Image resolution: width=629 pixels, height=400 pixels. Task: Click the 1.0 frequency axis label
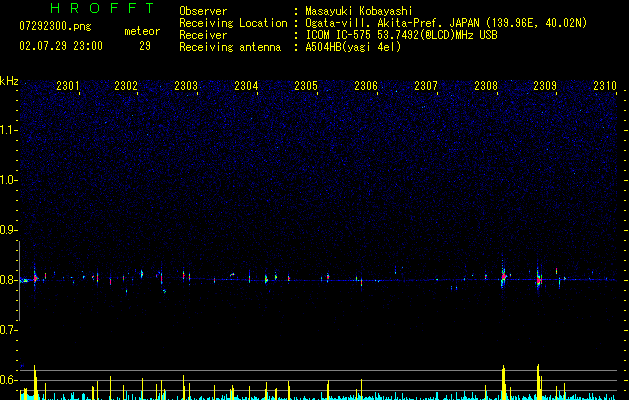click(x=8, y=180)
